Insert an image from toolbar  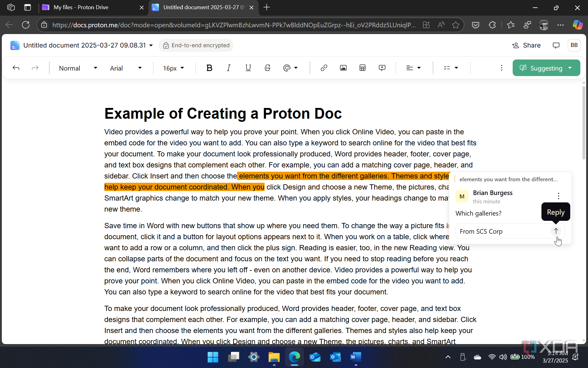click(343, 68)
